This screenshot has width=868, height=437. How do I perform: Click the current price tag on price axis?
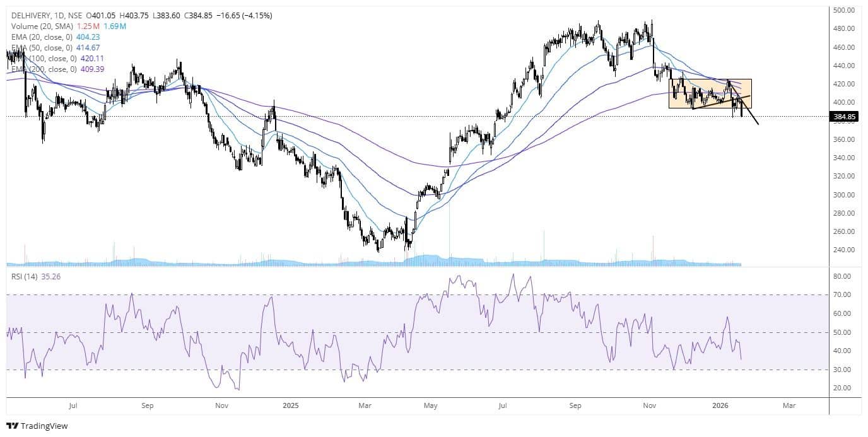tap(843, 117)
